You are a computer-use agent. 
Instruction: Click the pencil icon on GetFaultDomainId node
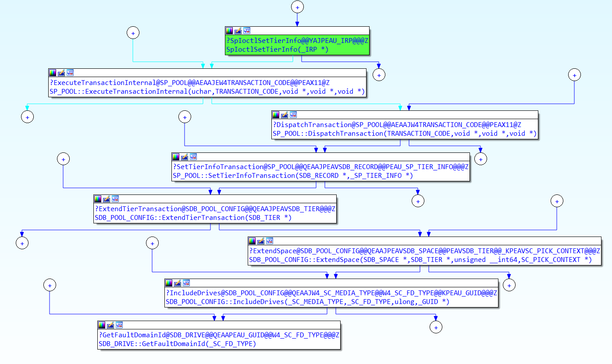pyautogui.click(x=110, y=325)
